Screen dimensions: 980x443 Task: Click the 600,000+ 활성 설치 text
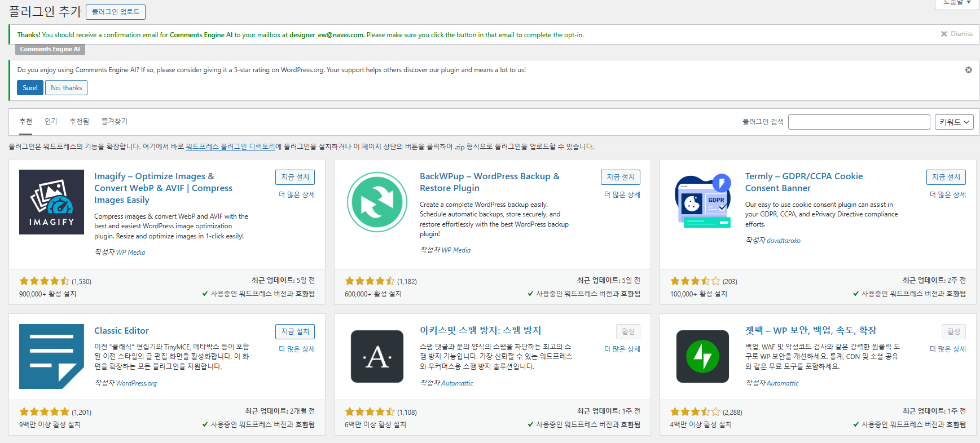(x=373, y=294)
